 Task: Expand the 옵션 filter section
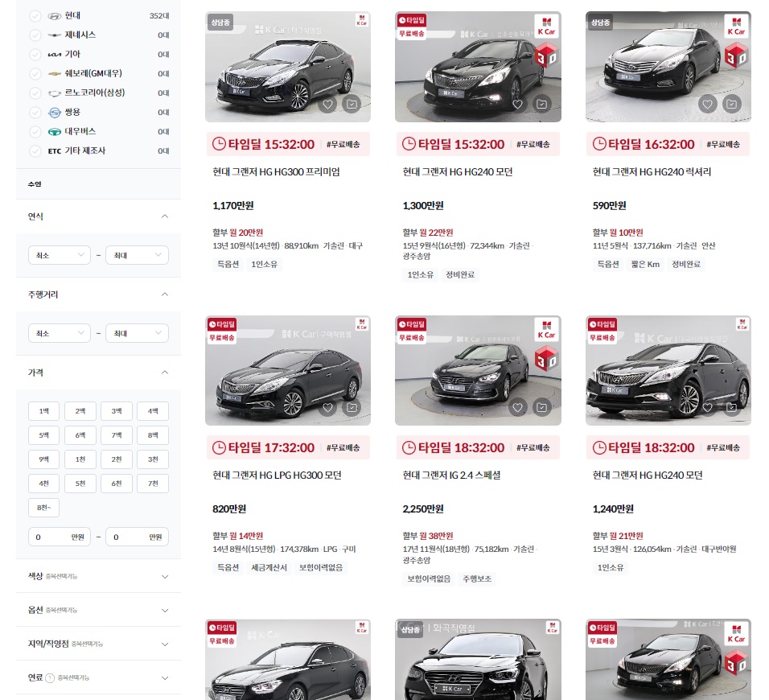165,610
